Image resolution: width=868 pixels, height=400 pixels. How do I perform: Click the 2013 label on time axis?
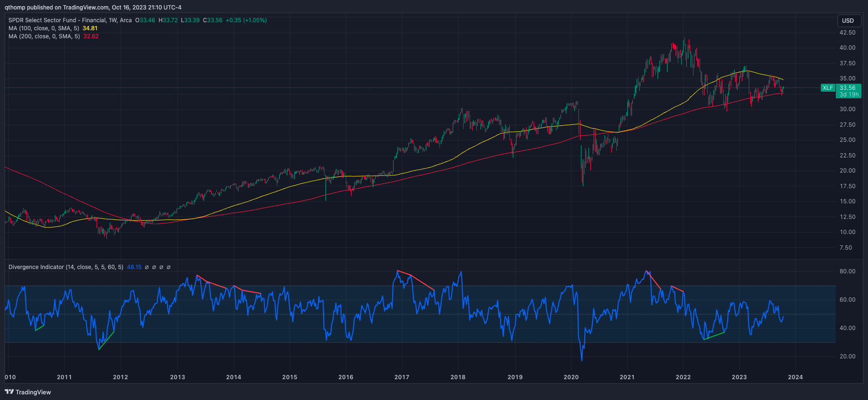177,377
